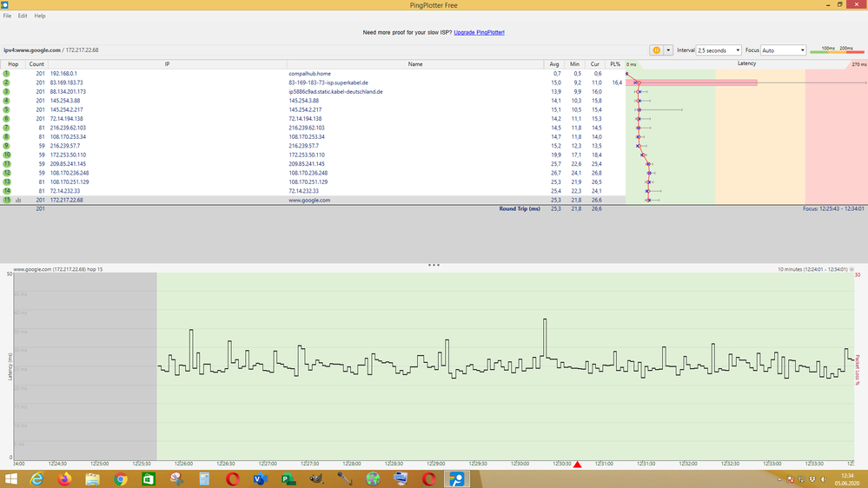Click the timeline graph icon on hop 15
This screenshot has width=868, height=488.
click(x=18, y=201)
